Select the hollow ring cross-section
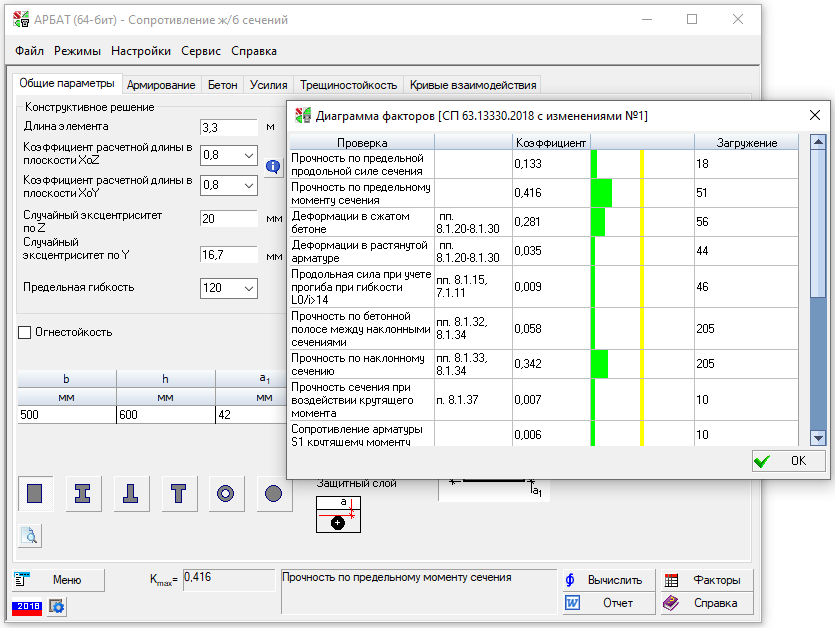 [x=225, y=493]
